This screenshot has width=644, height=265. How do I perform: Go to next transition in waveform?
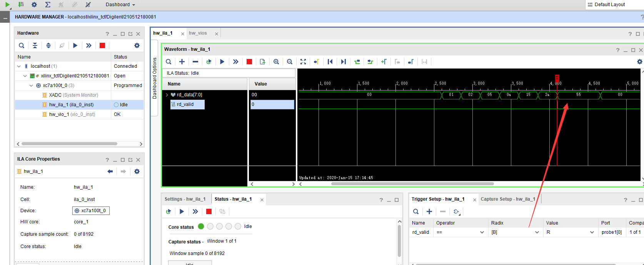(x=370, y=62)
